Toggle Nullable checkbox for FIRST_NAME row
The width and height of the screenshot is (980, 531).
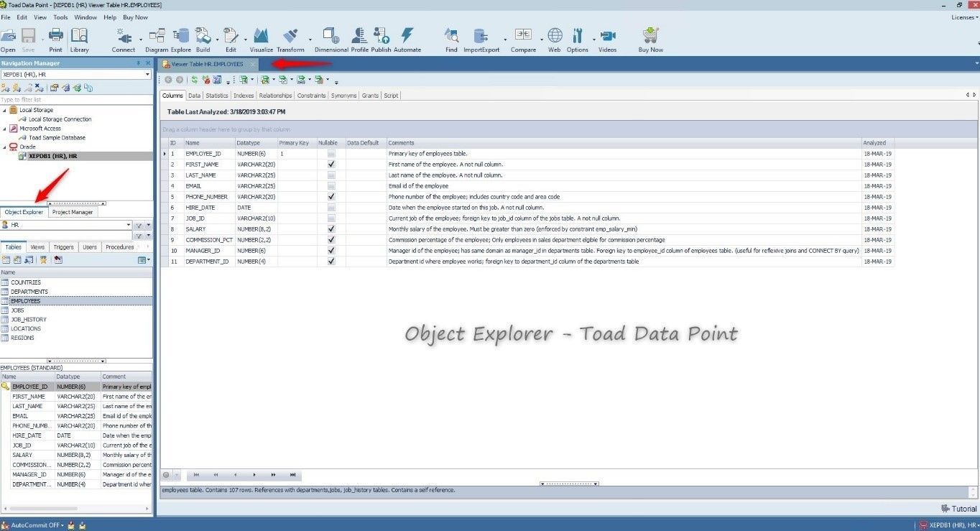[331, 165]
